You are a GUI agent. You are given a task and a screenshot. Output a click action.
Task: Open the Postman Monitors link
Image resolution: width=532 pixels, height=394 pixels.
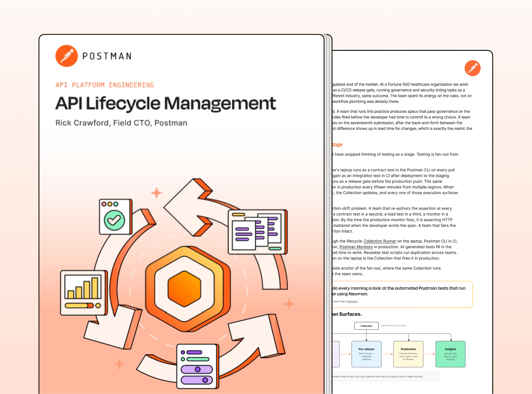[356, 247]
